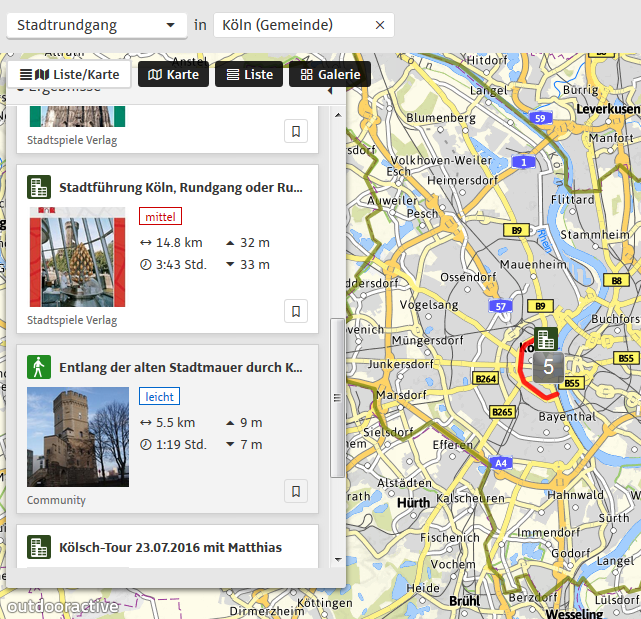Screen dimensions: 641x619
Task: Click the Köln (Gemeinde) location field
Action: 304,25
